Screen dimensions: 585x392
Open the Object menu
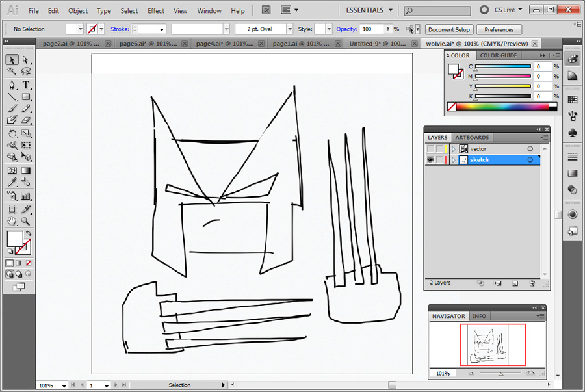click(77, 11)
